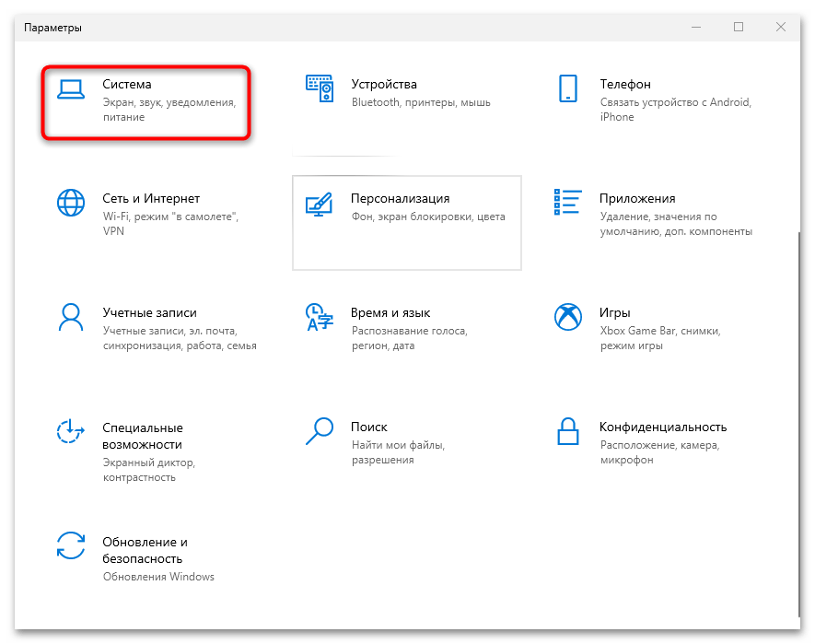Go to Устройства title link
The width and height of the screenshot is (815, 644).
(x=384, y=84)
